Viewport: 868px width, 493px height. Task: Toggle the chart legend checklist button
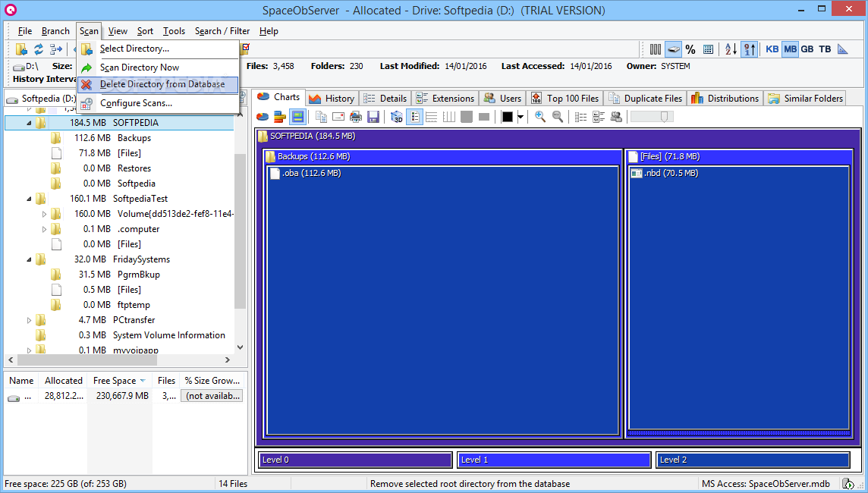(414, 117)
